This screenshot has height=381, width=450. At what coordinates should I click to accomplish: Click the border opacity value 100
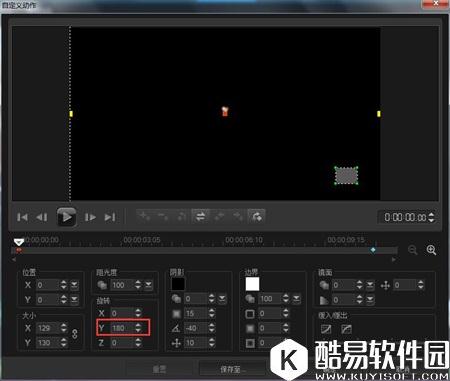[270, 299]
